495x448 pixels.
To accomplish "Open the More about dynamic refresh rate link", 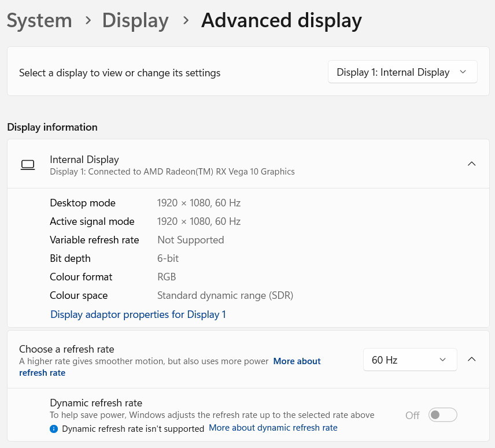I will 273,428.
